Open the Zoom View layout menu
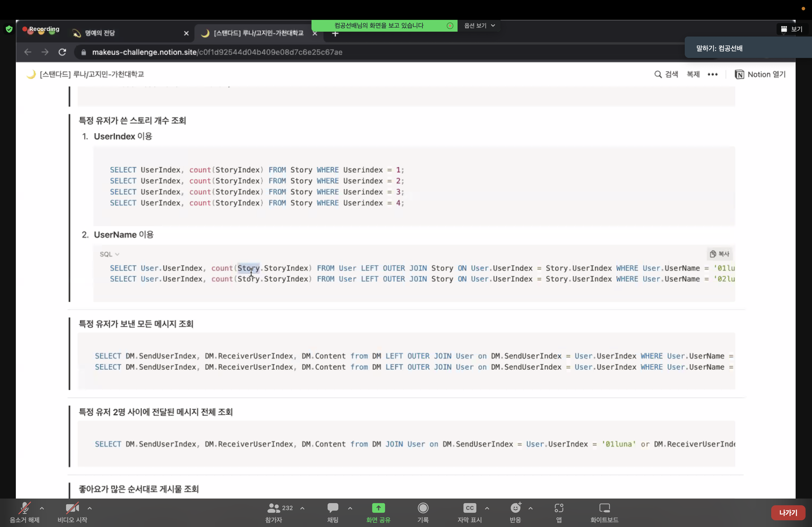The width and height of the screenshot is (812, 527). [792, 29]
